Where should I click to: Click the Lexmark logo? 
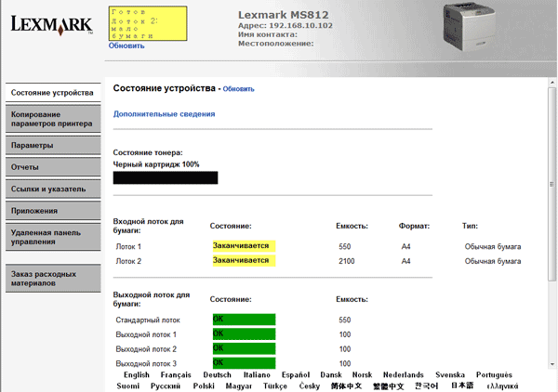[52, 25]
